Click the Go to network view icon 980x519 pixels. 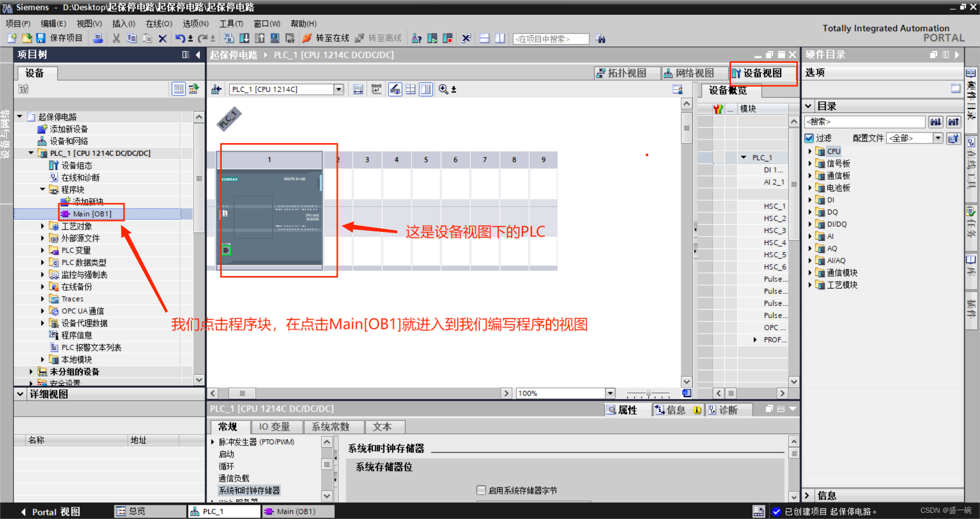pyautogui.click(x=216, y=89)
